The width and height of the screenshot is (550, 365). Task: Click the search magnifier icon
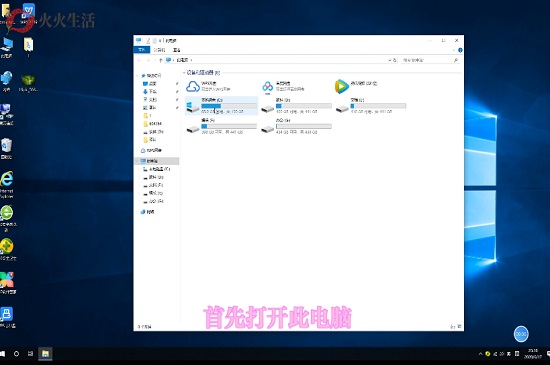(456, 60)
